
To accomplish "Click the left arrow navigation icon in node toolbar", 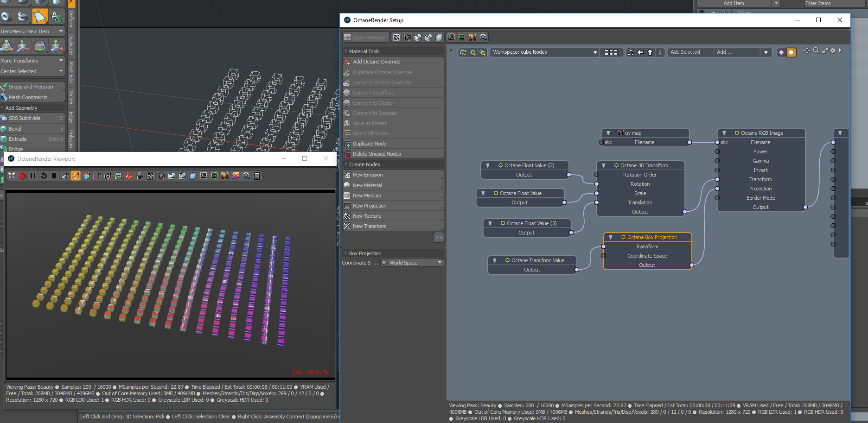I will click(640, 52).
